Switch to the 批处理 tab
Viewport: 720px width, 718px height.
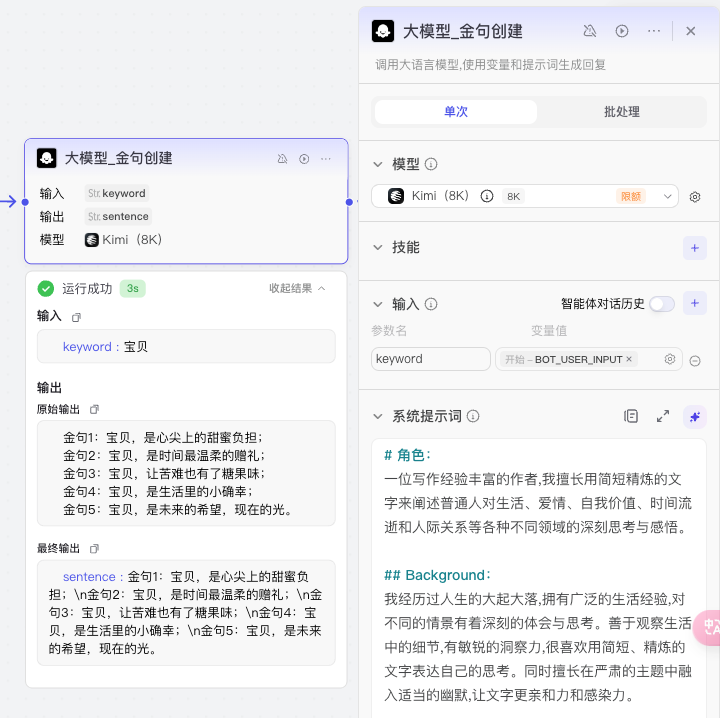coord(622,112)
